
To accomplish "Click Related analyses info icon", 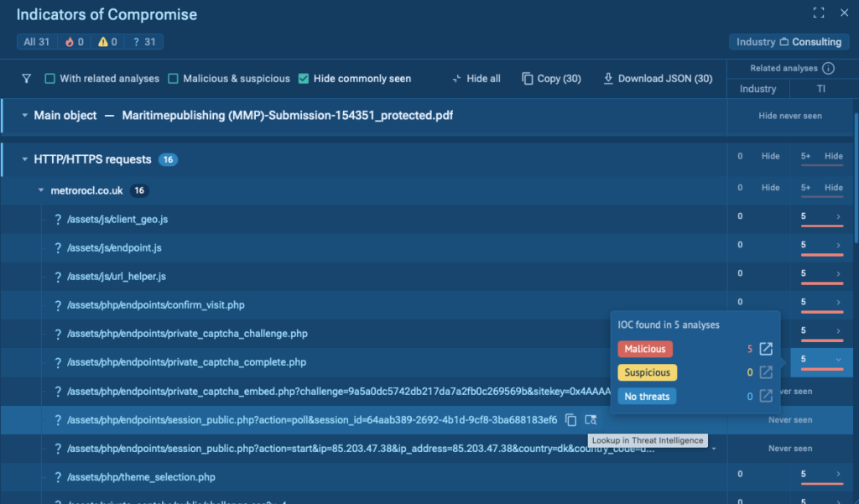I will pyautogui.click(x=828, y=68).
